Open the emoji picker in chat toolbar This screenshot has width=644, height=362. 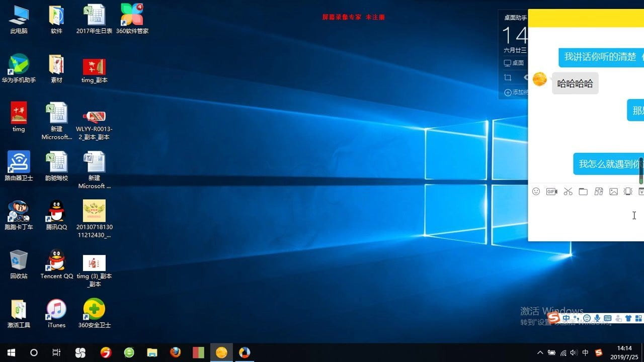(536, 192)
